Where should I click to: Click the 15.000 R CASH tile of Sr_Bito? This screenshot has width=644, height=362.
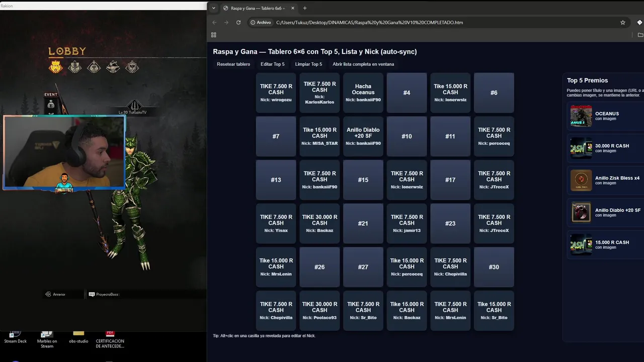[x=494, y=311]
